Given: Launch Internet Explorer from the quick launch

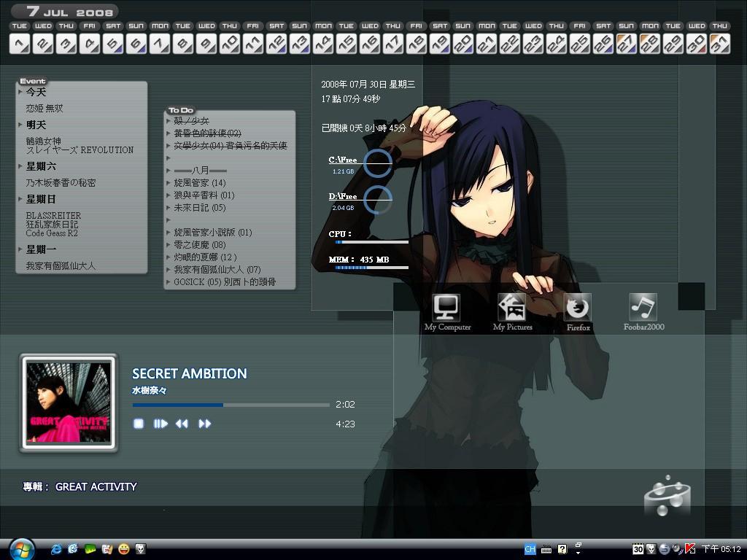Looking at the screenshot, I should pos(56,549).
